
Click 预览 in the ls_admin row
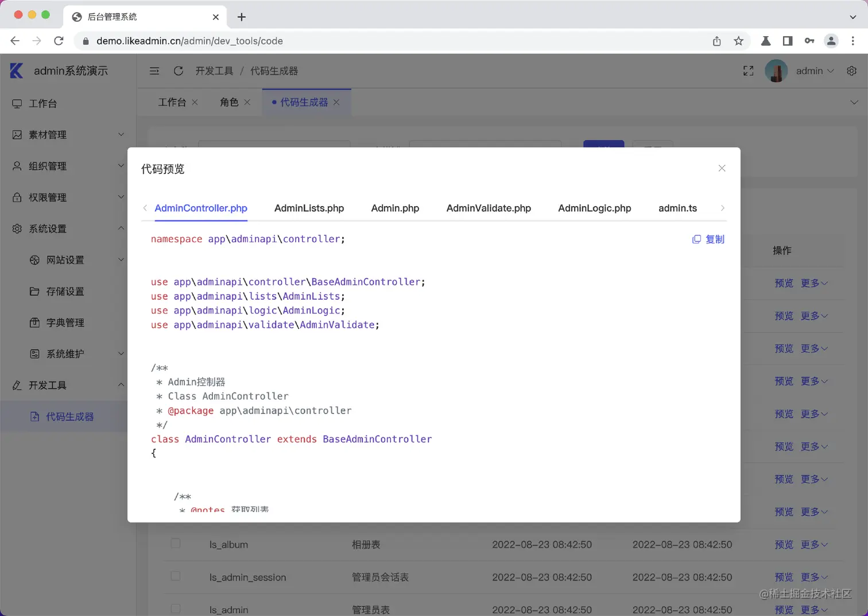pos(784,610)
